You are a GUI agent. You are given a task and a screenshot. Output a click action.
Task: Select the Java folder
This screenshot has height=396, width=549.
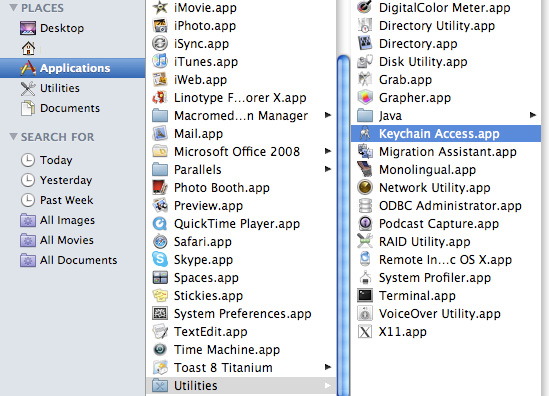click(446, 116)
